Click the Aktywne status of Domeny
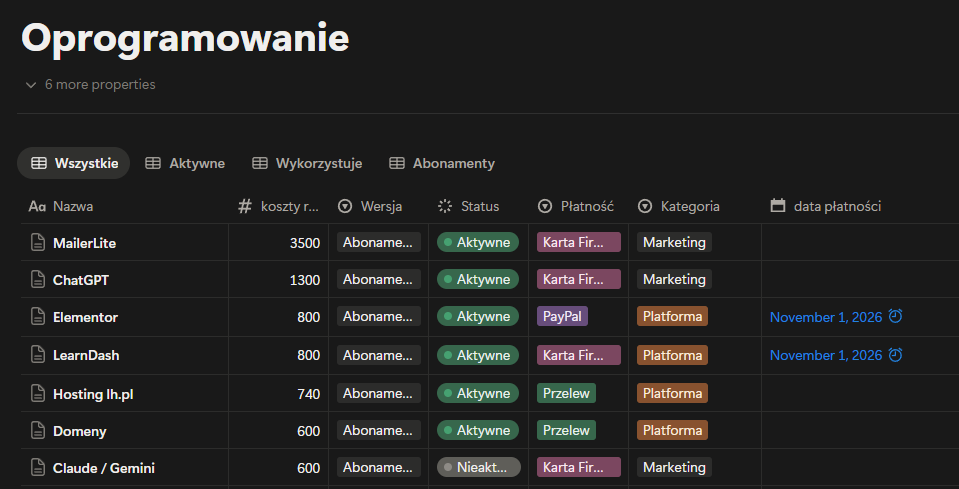The width and height of the screenshot is (959, 489). click(x=478, y=430)
